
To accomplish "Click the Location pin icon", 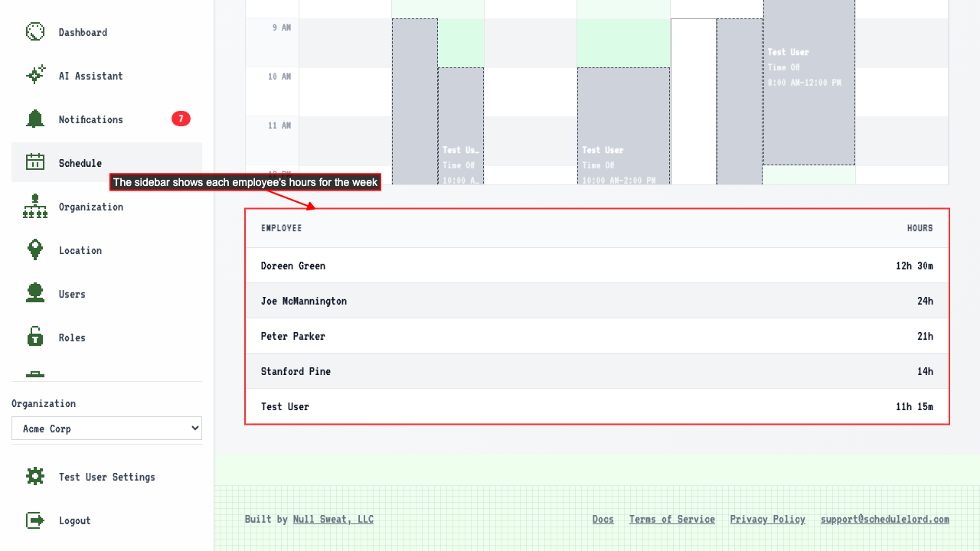I will [x=35, y=250].
